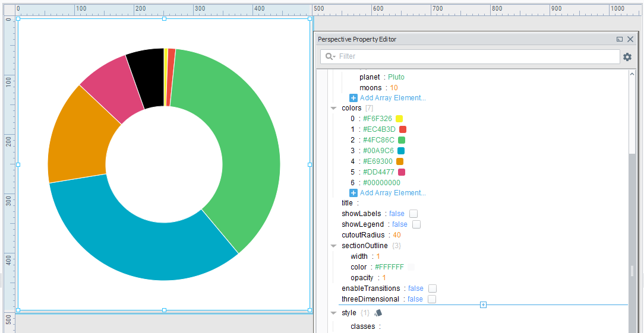The height and width of the screenshot is (333, 644).
Task: Click the scroll up arrow in property editor
Action: tap(632, 74)
